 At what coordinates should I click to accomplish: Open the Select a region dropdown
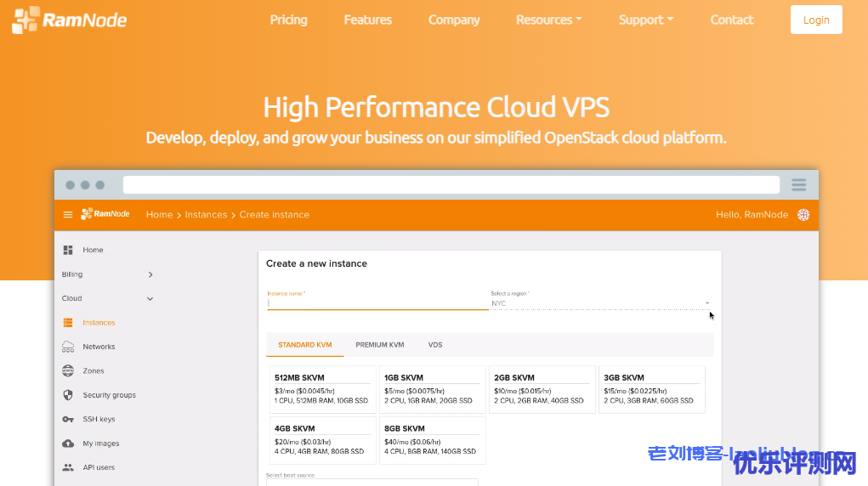(599, 303)
